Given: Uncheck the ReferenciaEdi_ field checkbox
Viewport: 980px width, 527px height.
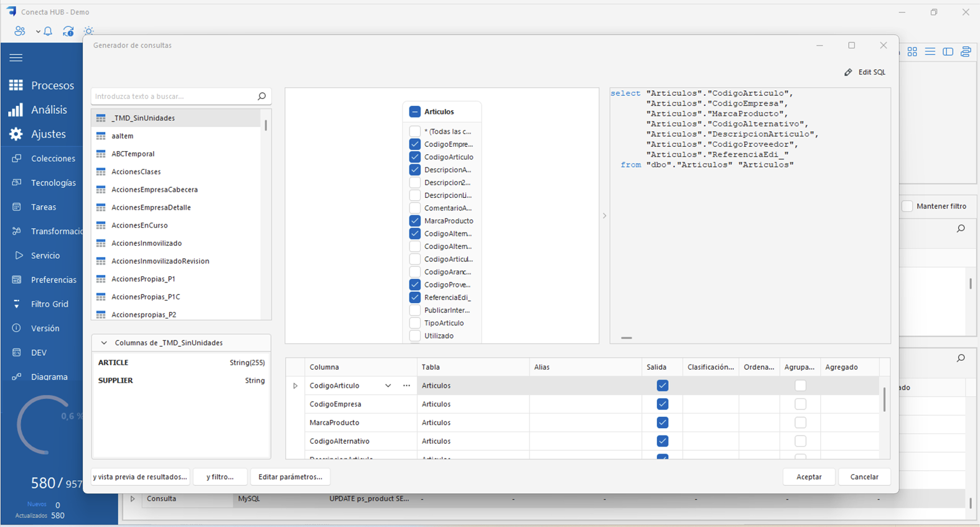Looking at the screenshot, I should [415, 297].
